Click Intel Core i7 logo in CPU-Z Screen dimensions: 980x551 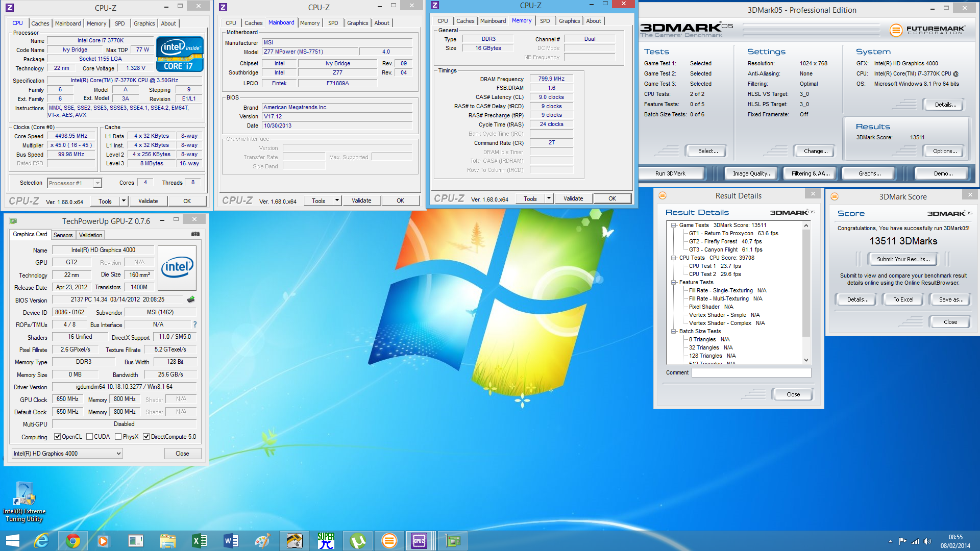(180, 54)
